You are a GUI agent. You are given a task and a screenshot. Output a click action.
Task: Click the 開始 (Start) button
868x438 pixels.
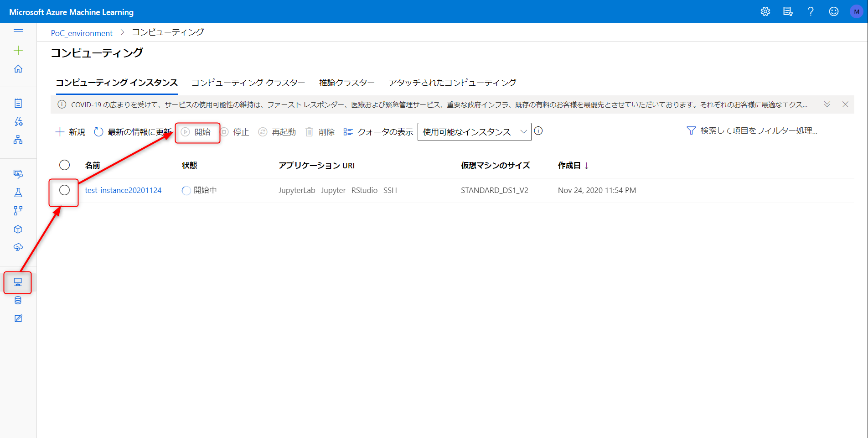[196, 132]
